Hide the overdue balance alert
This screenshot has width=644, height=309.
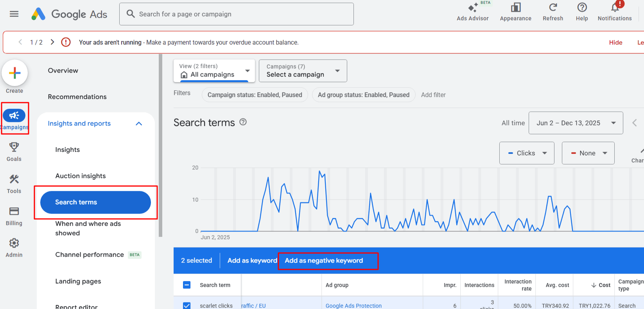[x=615, y=42]
